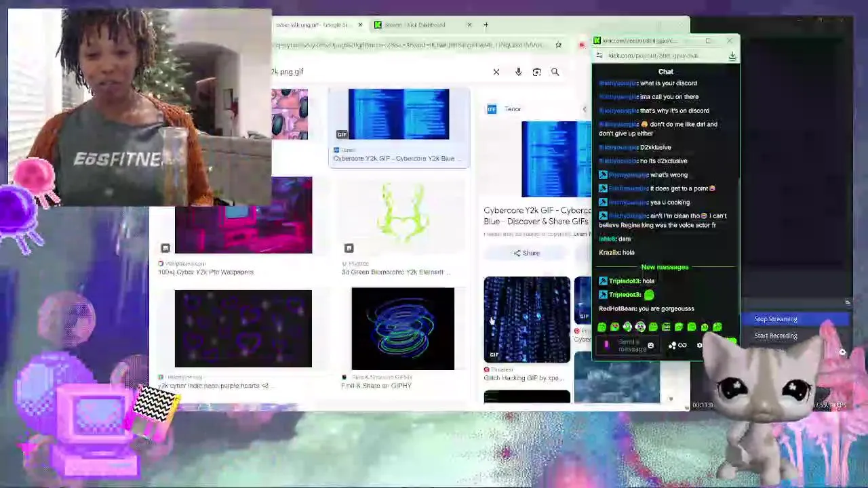Open the neon purple hearts thumbnail
This screenshot has height=488, width=868.
coord(243,329)
